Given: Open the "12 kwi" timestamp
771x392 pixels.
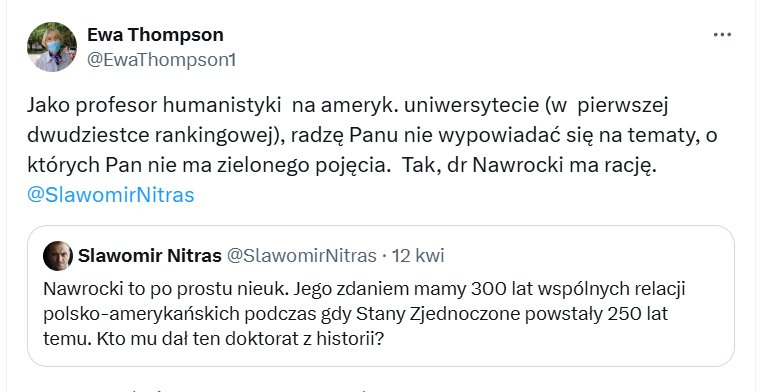Looking at the screenshot, I should [x=417, y=256].
